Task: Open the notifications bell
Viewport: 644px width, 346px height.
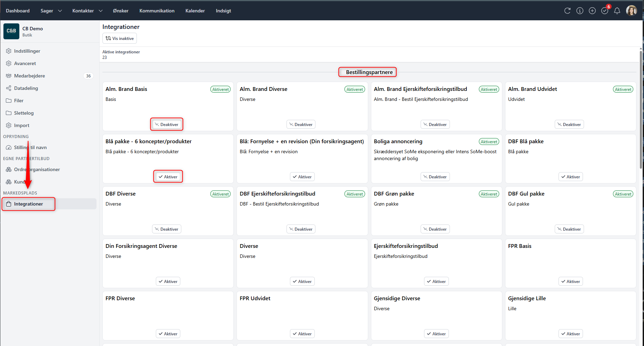Action: coord(617,11)
